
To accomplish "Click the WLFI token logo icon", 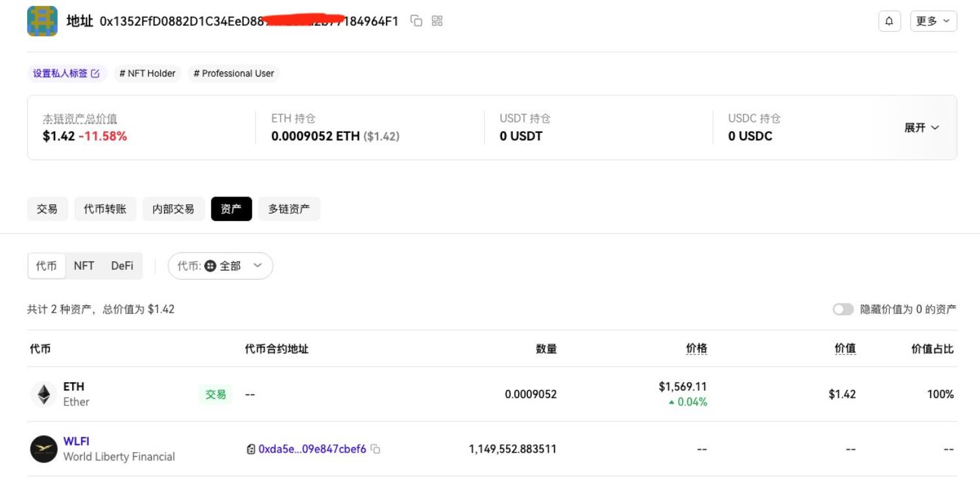I will pos(43,449).
